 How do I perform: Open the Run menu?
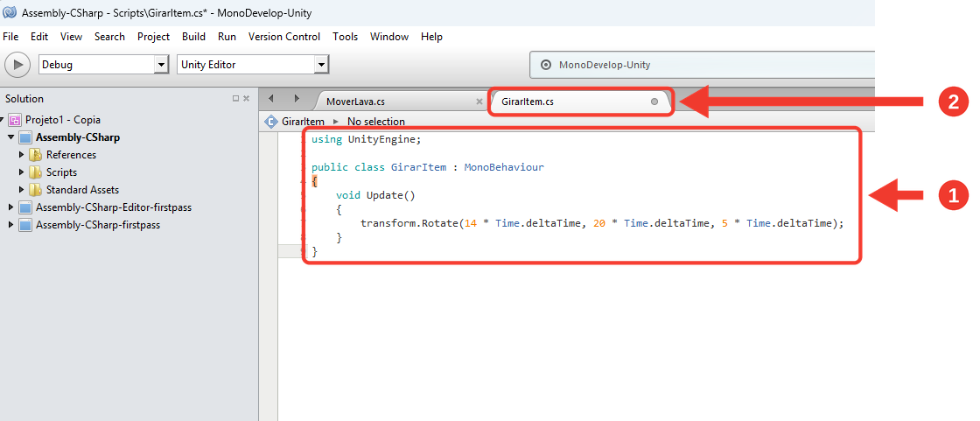click(227, 37)
